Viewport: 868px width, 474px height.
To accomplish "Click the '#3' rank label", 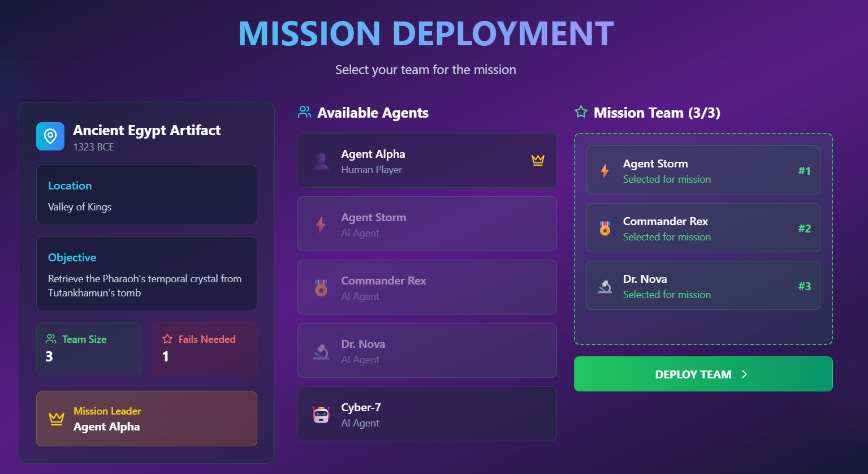I will (x=805, y=286).
